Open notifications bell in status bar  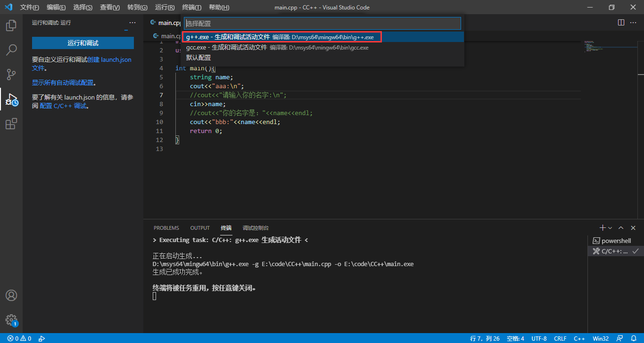tap(633, 338)
